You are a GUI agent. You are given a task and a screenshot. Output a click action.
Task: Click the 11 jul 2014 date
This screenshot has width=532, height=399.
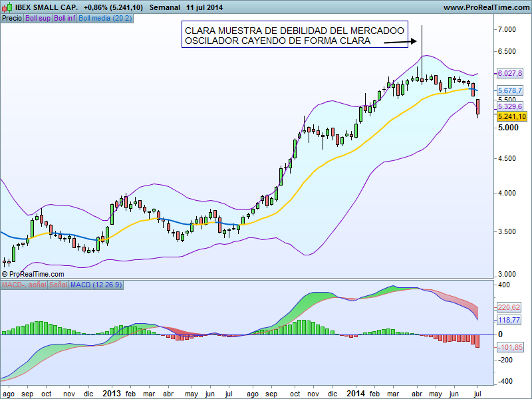(x=205, y=7)
